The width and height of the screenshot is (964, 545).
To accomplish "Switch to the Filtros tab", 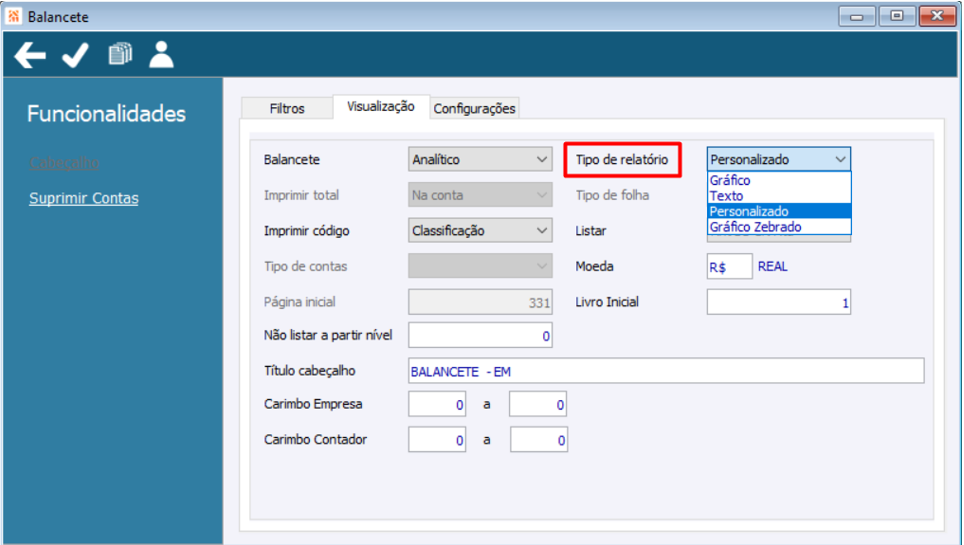I will [x=286, y=108].
